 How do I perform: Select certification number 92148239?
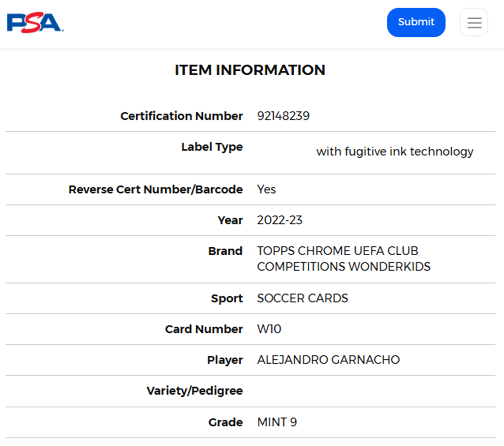(x=283, y=116)
